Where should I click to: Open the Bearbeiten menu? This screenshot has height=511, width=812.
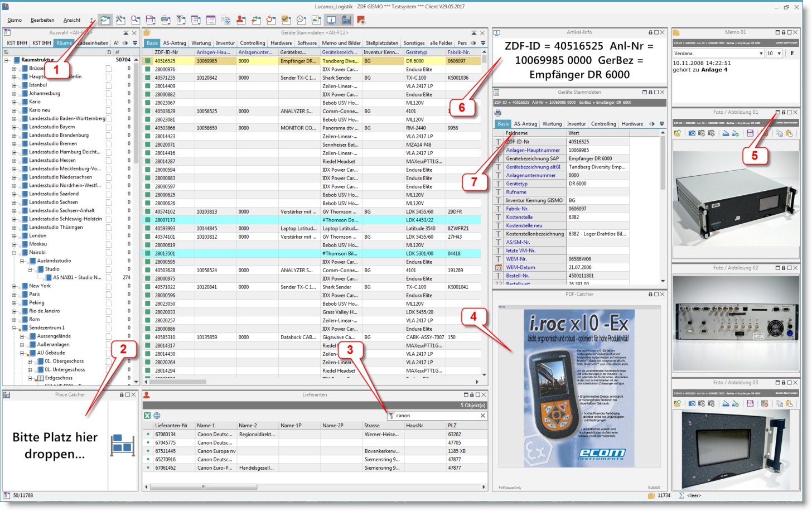pos(42,20)
